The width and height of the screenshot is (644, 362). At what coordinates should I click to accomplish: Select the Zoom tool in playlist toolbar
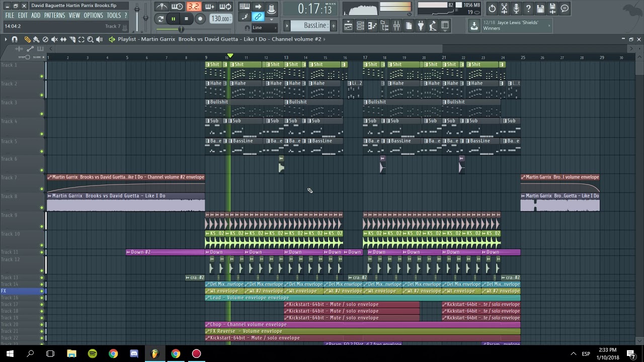coord(90,39)
